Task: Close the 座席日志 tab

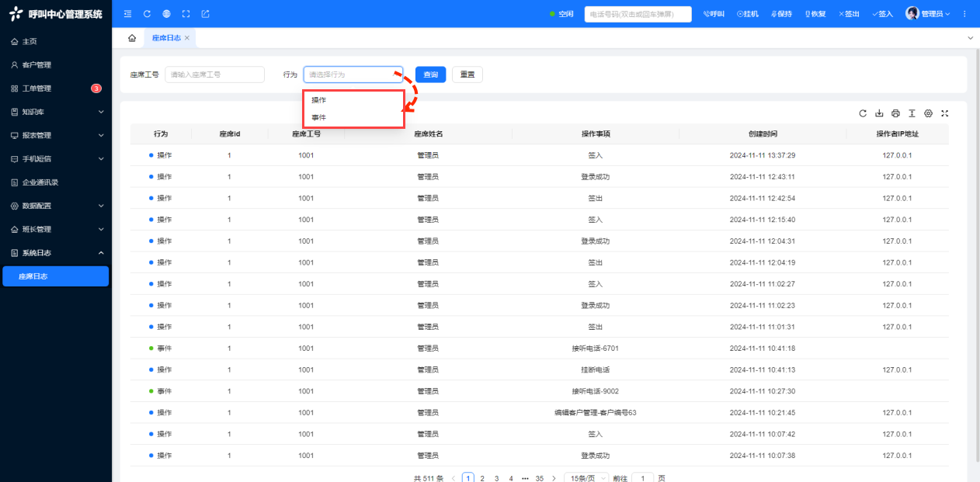Action: (x=187, y=38)
